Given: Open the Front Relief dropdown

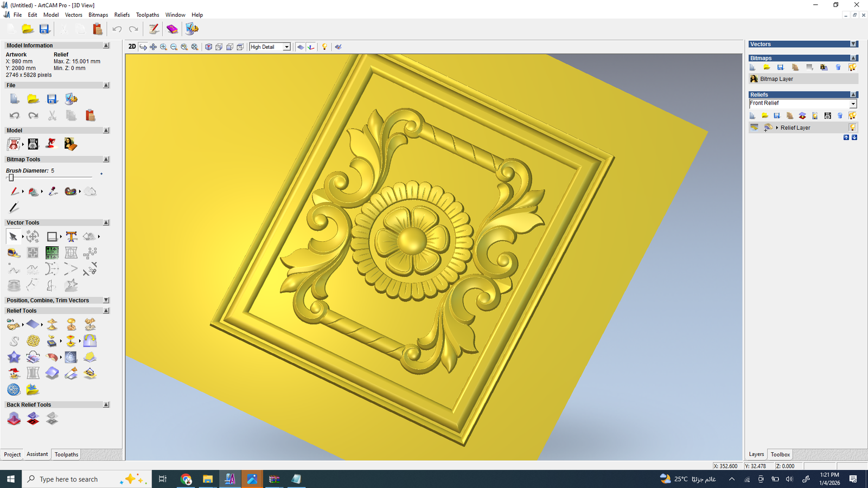Looking at the screenshot, I should pos(853,104).
